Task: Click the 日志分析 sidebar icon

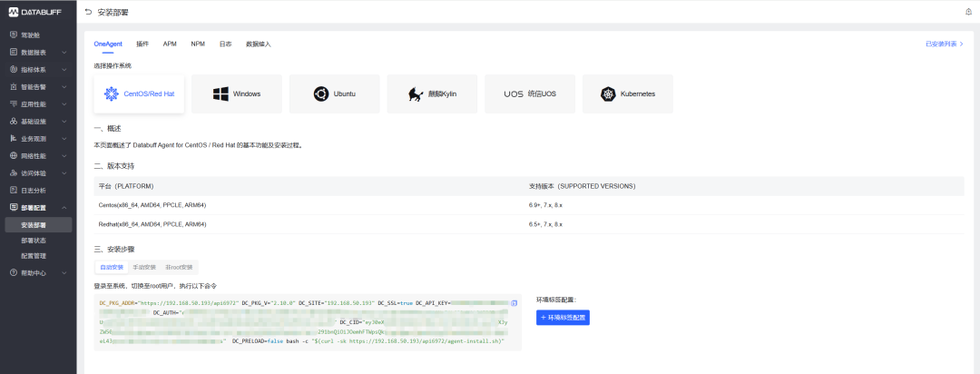Action: pyautogui.click(x=14, y=190)
